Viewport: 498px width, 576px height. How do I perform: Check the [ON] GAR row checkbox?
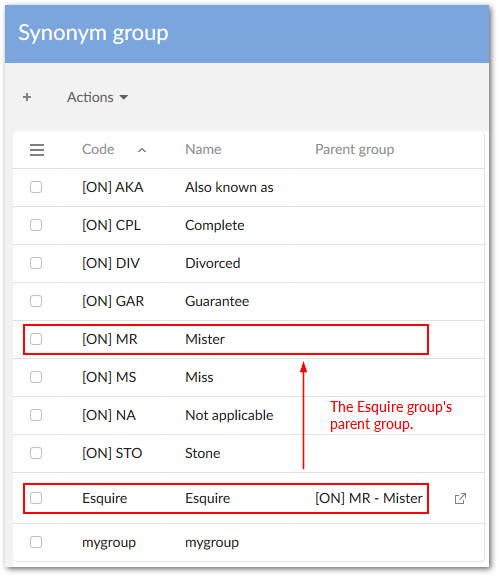coord(36,301)
